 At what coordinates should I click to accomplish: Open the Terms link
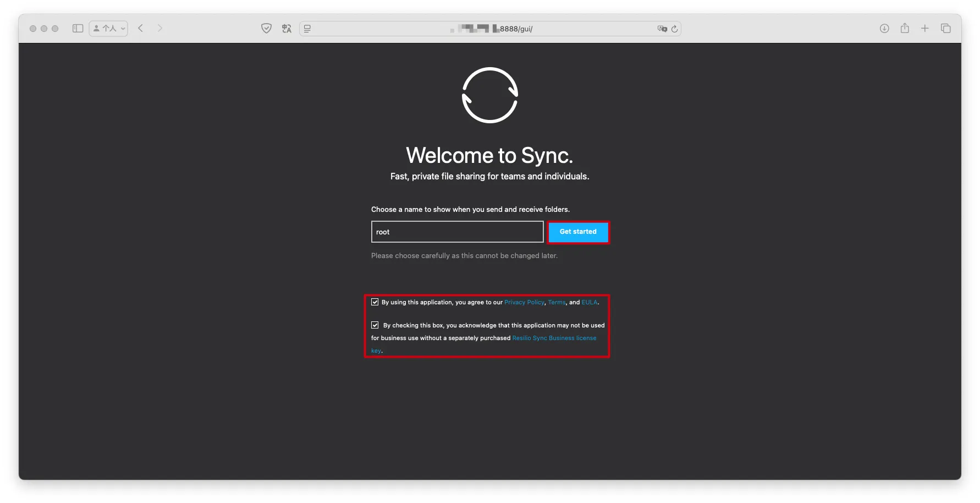tap(557, 303)
